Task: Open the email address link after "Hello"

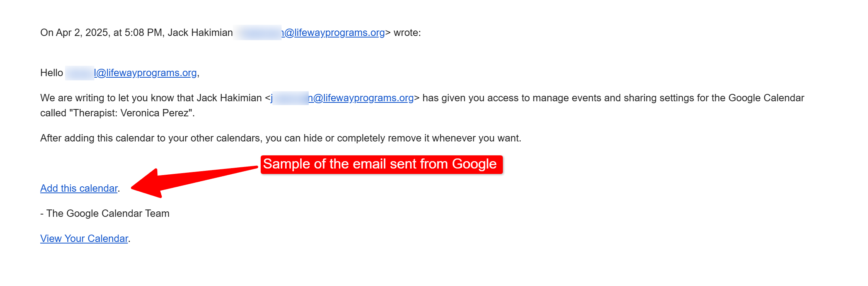Action: (145, 73)
